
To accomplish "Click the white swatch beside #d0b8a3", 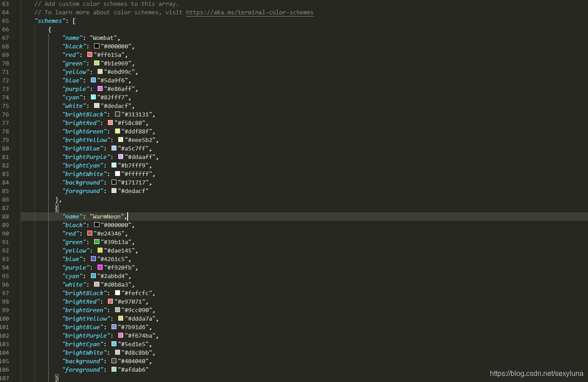I will tap(97, 284).
